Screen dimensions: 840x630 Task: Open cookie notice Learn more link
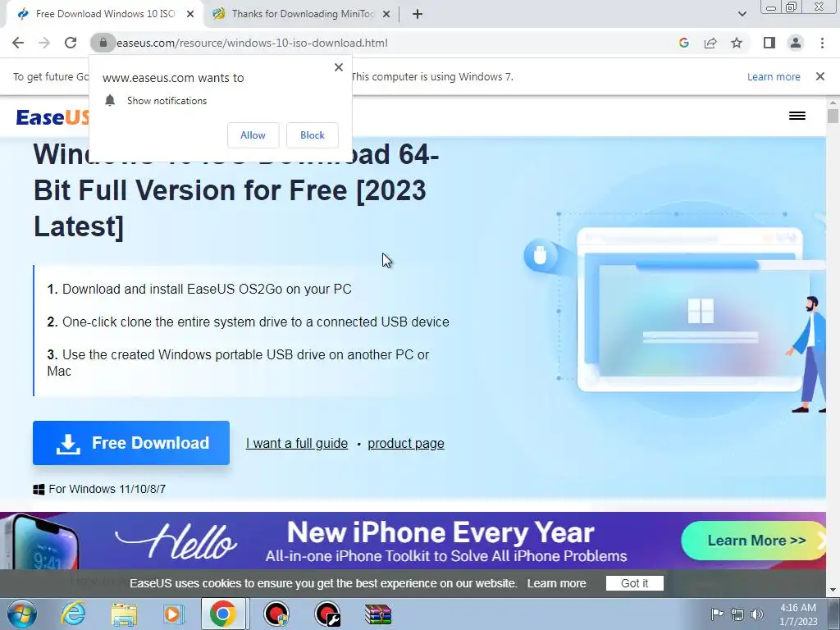pos(557,583)
